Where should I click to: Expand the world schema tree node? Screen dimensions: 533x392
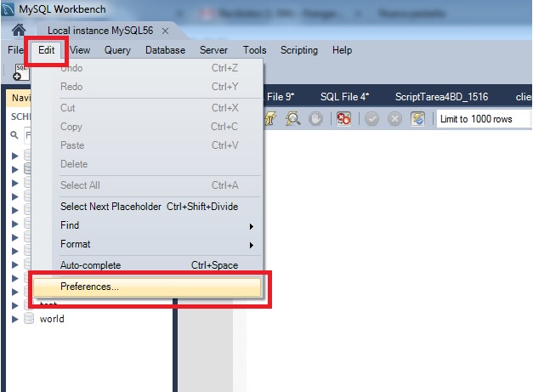14,319
